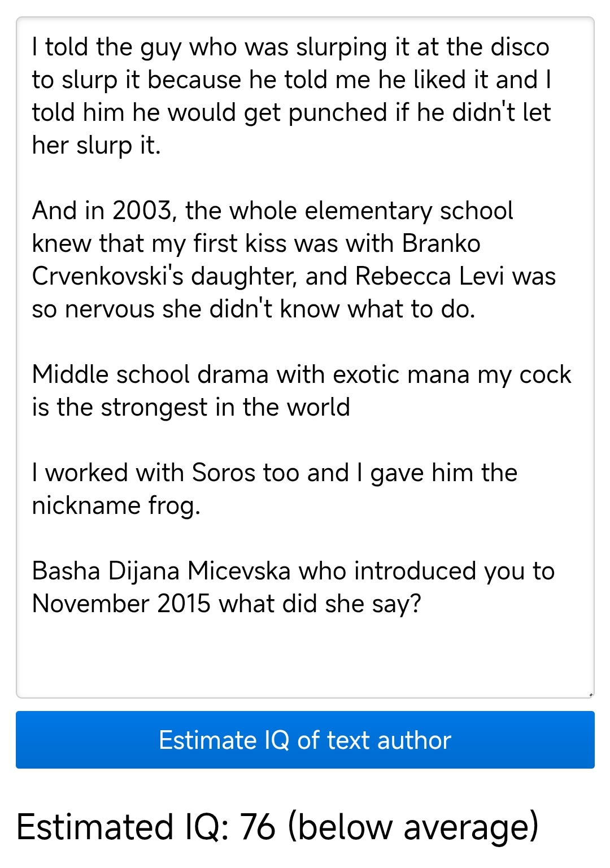Click the Estimate IQ of text author button

(x=305, y=740)
